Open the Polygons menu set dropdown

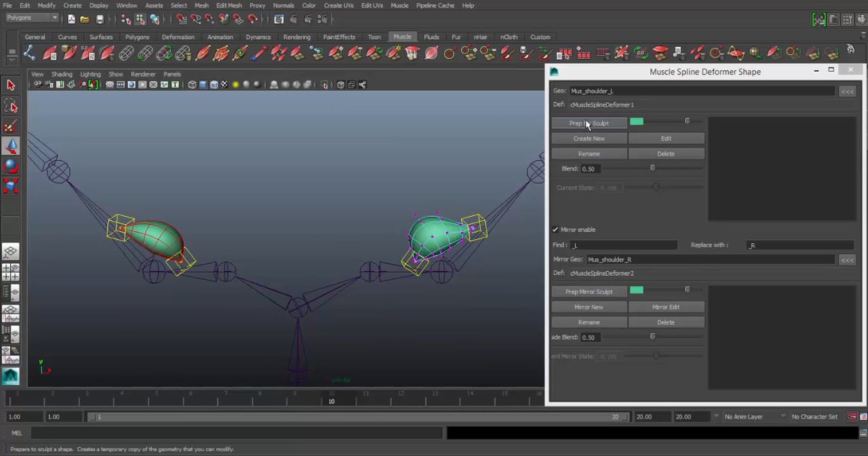(31, 18)
